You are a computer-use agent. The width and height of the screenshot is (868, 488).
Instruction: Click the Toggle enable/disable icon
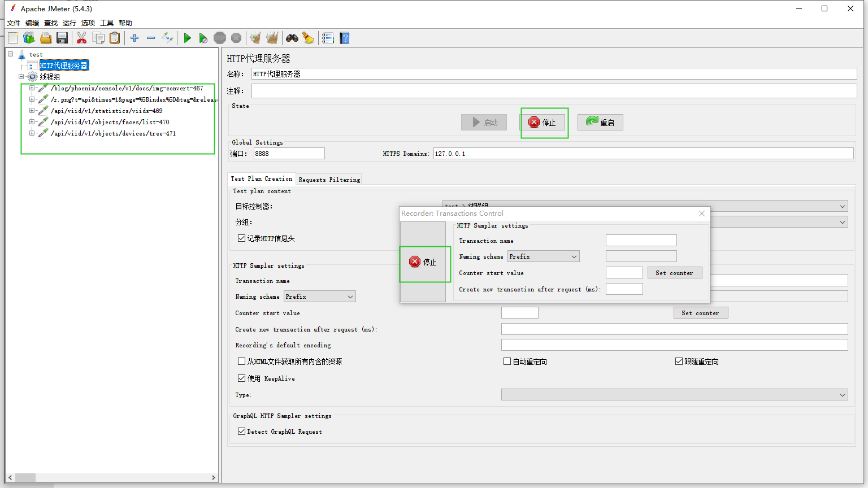pyautogui.click(x=167, y=38)
